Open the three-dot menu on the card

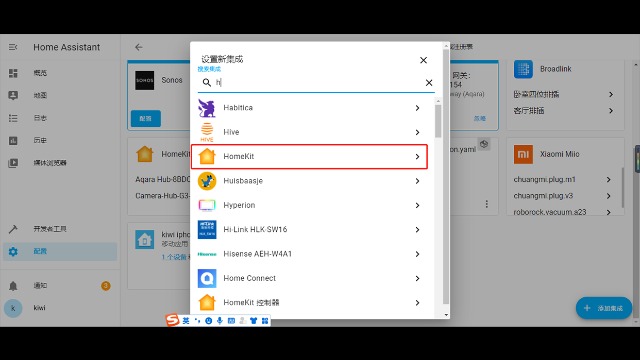tap(487, 204)
